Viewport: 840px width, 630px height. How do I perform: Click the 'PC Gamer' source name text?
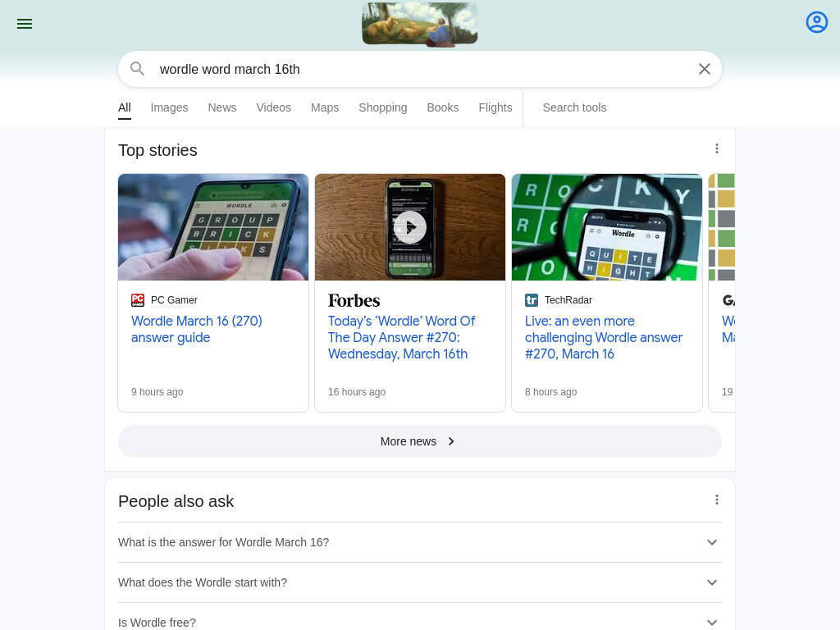174,300
